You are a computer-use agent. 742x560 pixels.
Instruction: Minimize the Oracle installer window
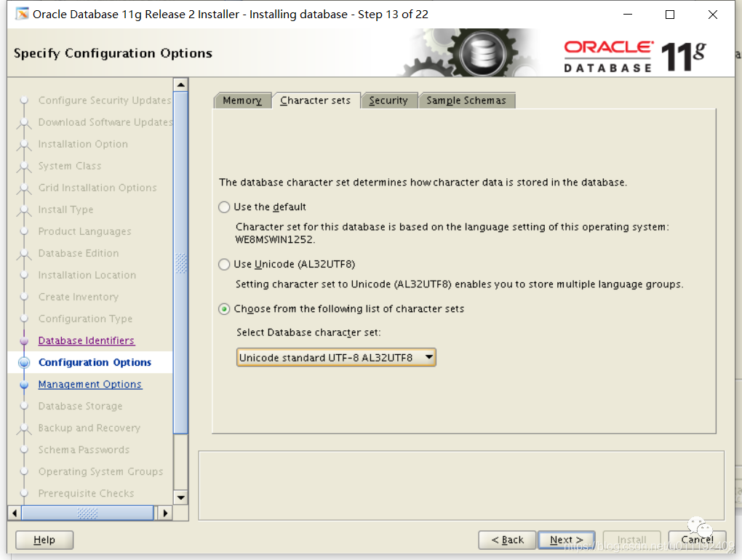tap(628, 15)
